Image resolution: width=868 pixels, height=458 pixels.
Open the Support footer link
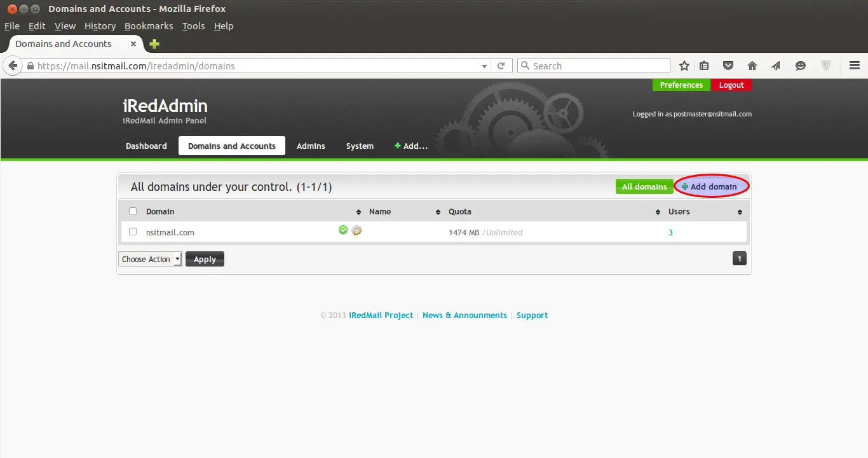pyautogui.click(x=532, y=315)
